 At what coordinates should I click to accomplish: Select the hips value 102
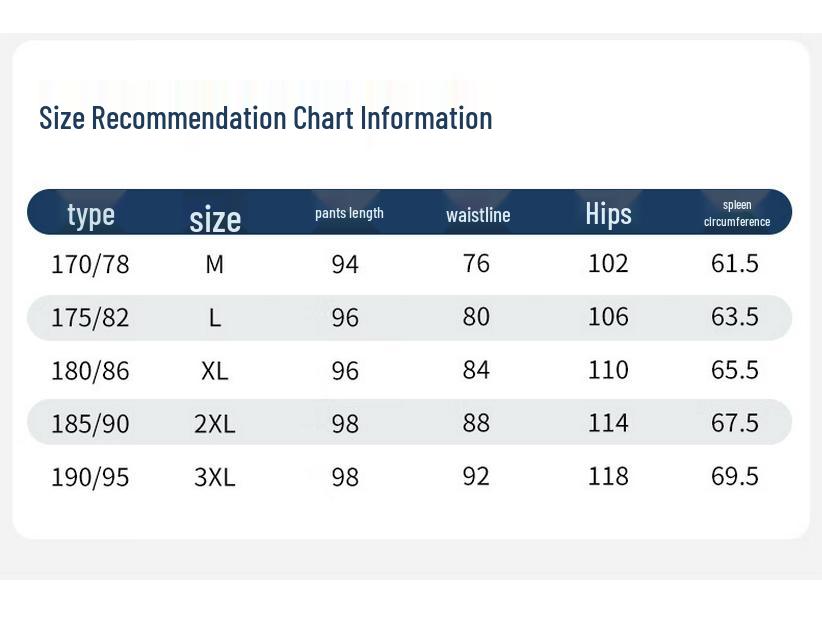coord(608,263)
